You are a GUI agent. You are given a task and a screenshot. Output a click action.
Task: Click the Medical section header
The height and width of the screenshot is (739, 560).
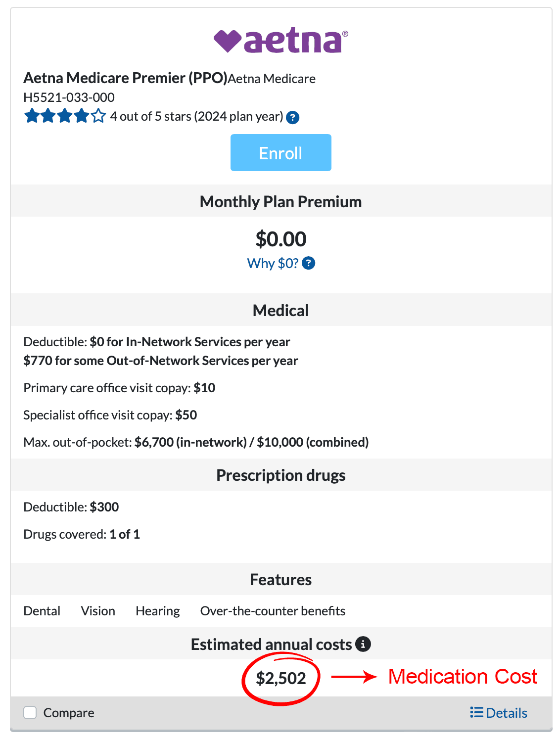[280, 311]
